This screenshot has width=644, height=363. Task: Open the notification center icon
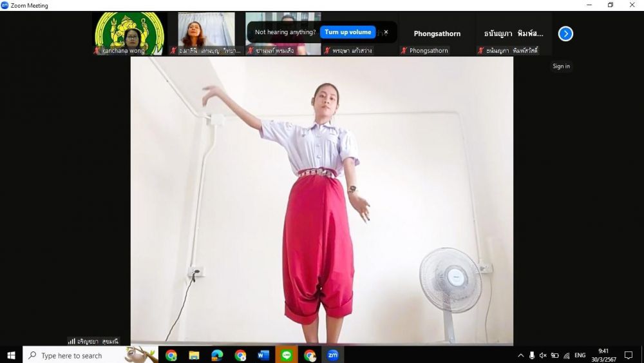pos(629,355)
